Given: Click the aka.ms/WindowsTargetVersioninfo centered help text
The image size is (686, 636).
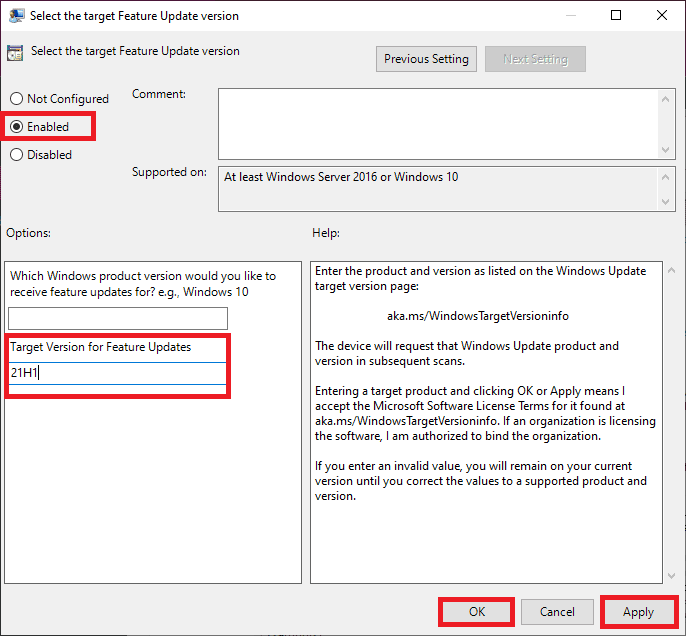Looking at the screenshot, I should 478,316.
